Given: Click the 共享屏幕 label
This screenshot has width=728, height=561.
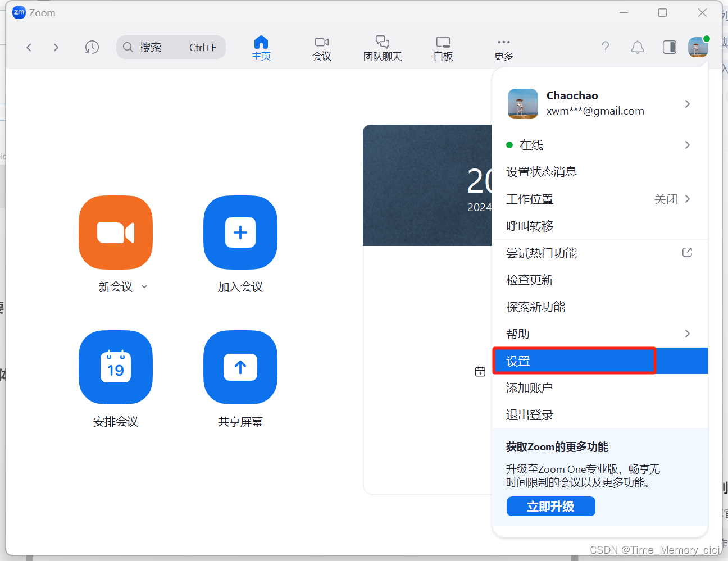Looking at the screenshot, I should [240, 422].
